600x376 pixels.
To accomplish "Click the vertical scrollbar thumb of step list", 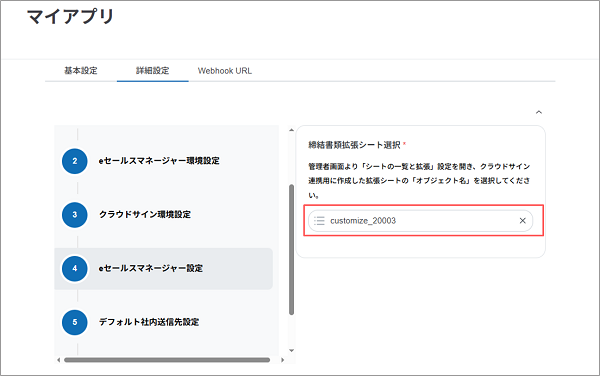I will coord(292,250).
